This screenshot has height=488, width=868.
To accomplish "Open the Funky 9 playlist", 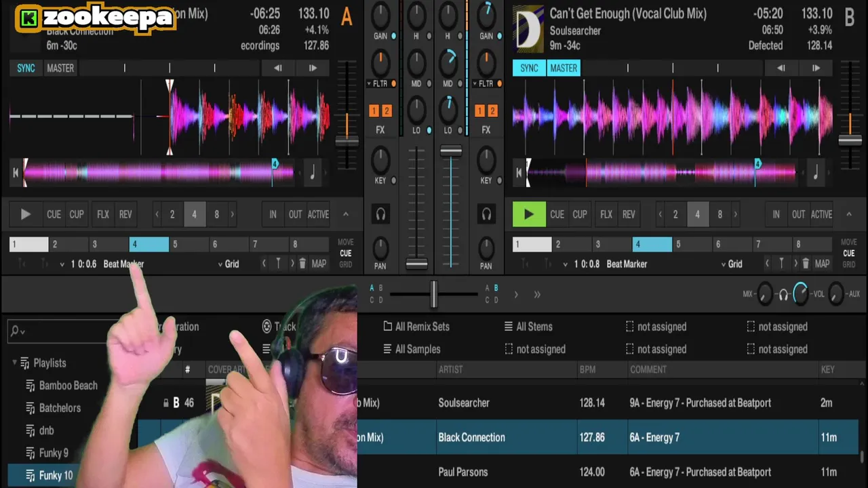I will tap(54, 453).
